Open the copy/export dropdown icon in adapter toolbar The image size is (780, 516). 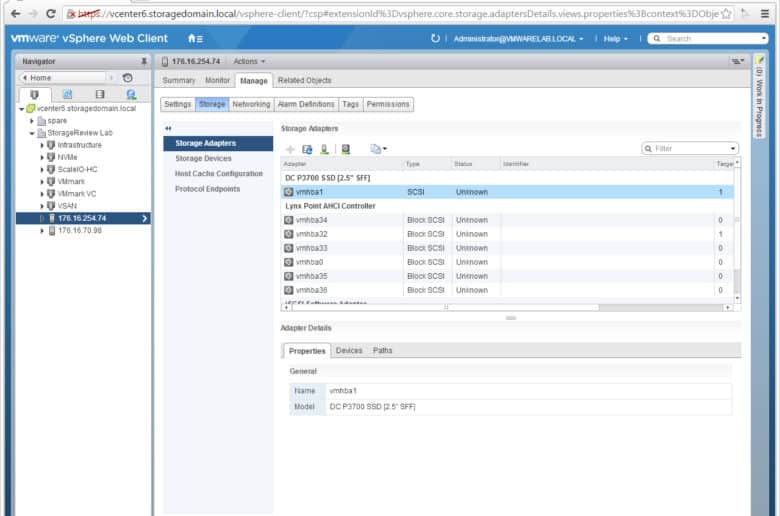click(379, 149)
